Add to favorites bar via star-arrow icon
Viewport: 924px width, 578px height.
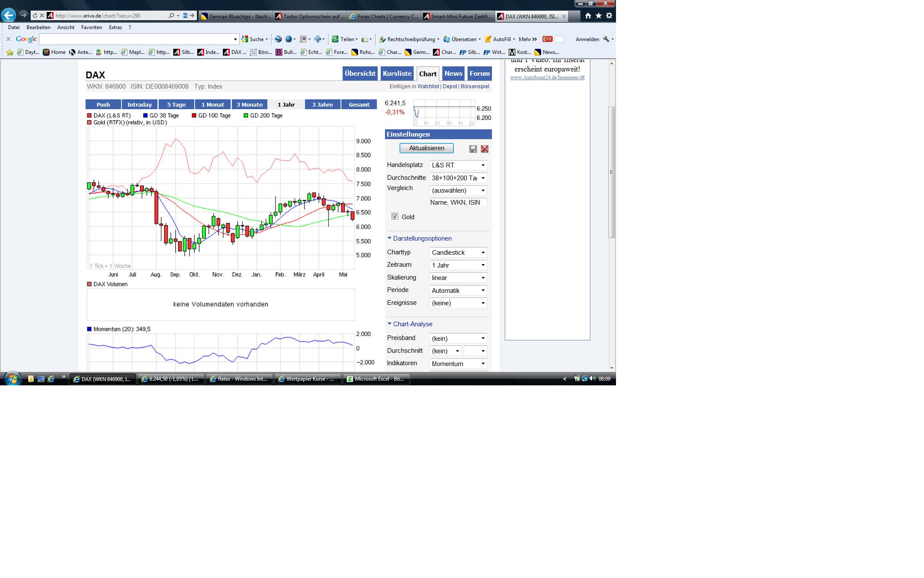tap(10, 52)
